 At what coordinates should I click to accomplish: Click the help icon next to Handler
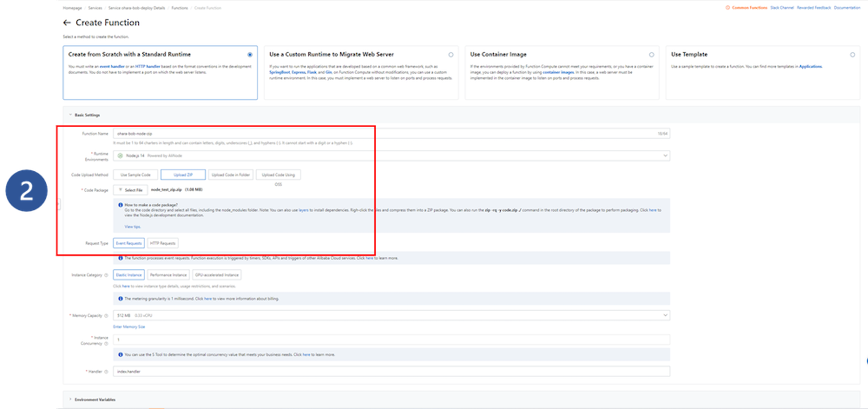pyautogui.click(x=106, y=372)
